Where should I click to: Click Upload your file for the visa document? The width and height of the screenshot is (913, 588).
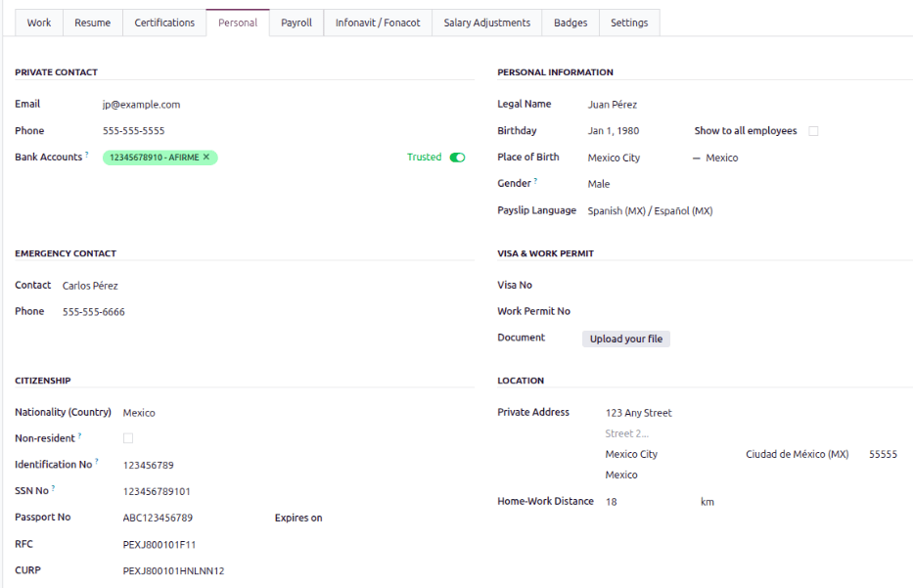click(x=625, y=339)
